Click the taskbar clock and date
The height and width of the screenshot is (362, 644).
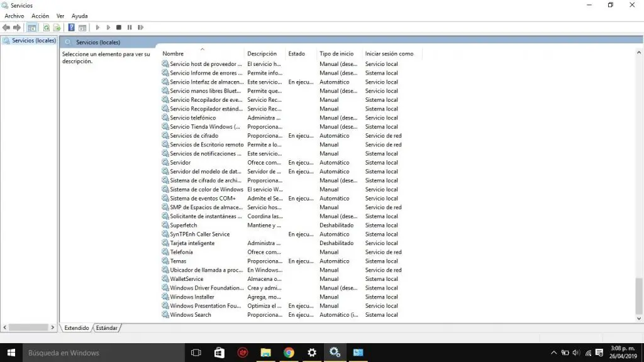[x=623, y=353]
